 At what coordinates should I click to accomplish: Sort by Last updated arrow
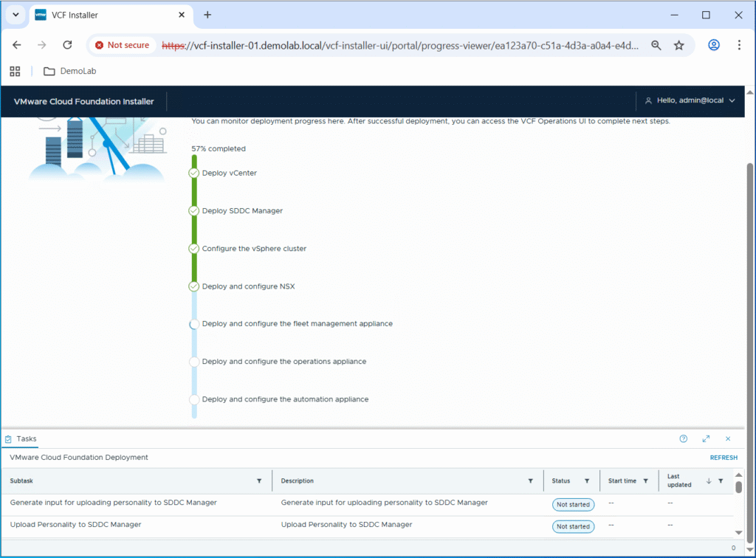pyautogui.click(x=709, y=481)
